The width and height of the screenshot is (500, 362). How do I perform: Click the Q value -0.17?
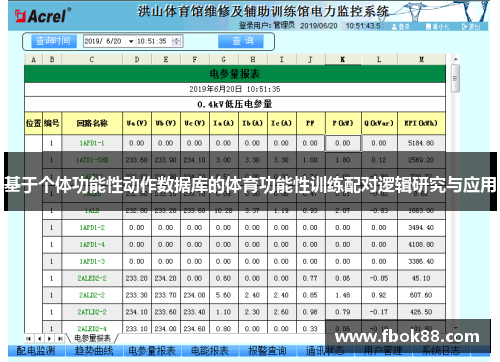click(379, 312)
